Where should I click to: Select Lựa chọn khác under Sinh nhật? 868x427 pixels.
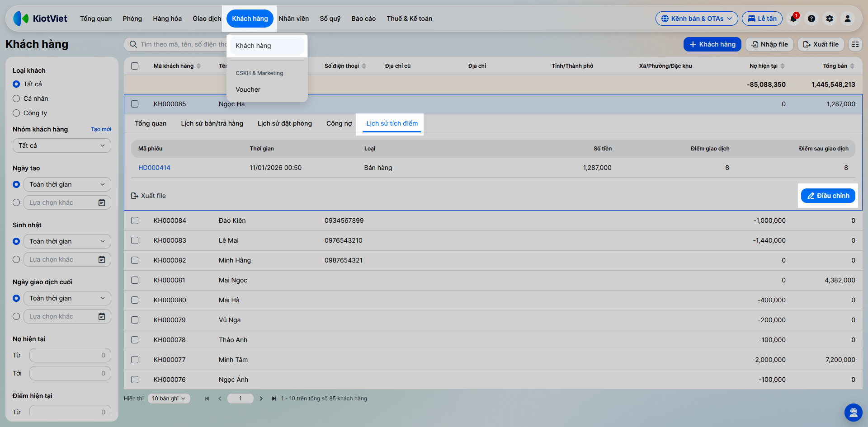tap(16, 259)
